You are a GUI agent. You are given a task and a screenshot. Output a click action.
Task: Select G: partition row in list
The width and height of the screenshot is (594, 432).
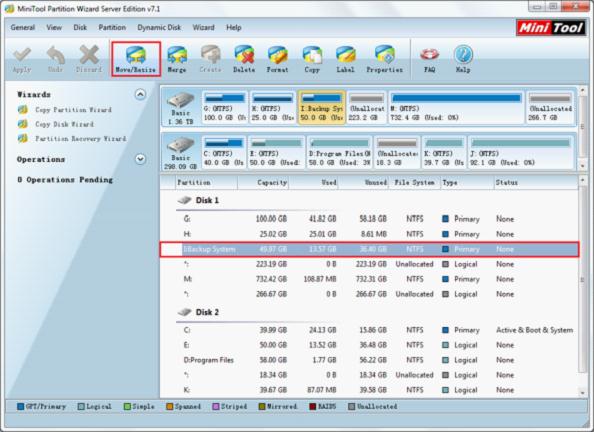point(369,219)
